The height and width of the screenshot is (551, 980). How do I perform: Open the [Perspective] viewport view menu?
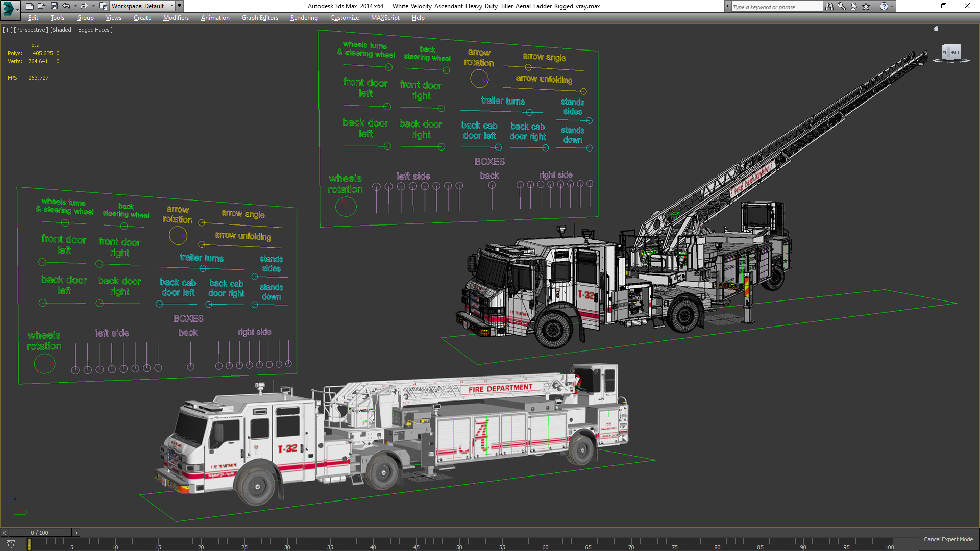pyautogui.click(x=31, y=30)
